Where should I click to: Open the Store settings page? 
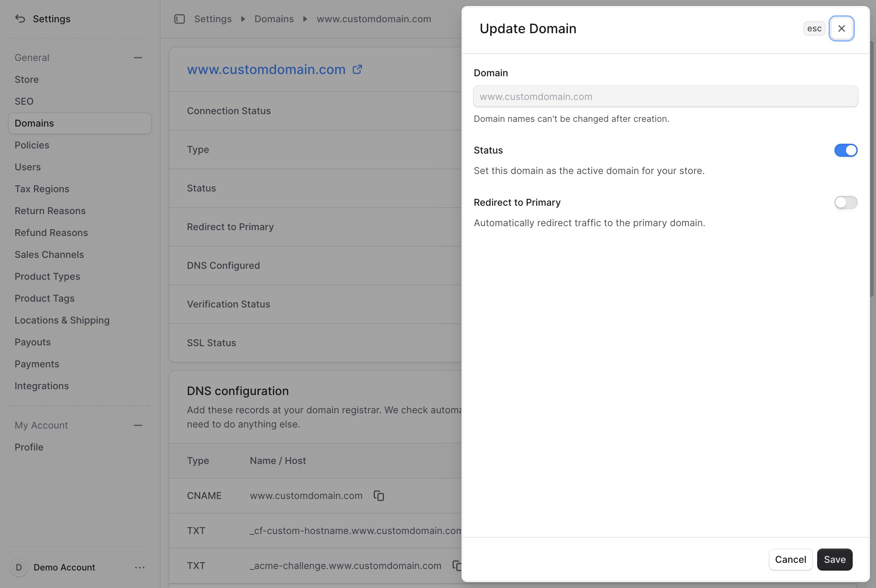pos(80,80)
